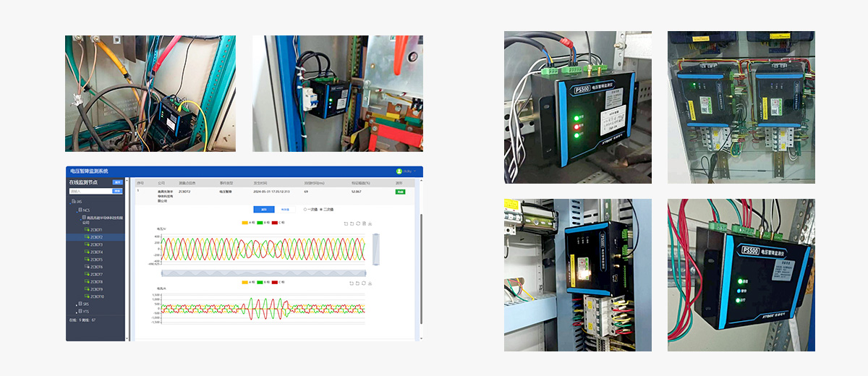Click the blue search button beside node input

pyautogui.click(x=117, y=192)
